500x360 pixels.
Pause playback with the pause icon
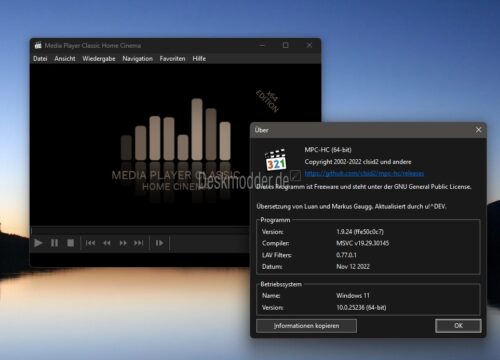click(54, 243)
